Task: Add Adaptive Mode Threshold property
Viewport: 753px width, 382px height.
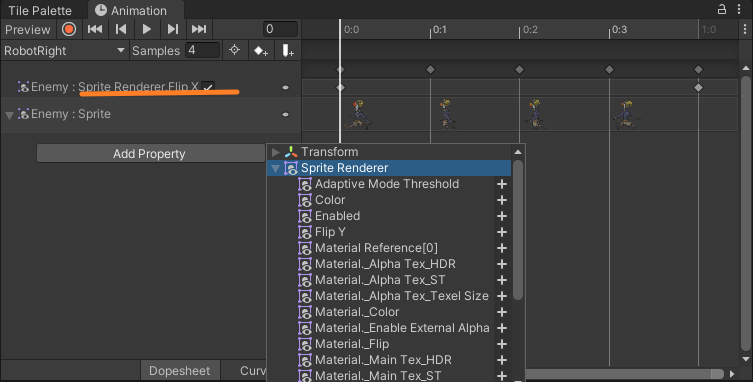Action: pos(502,184)
